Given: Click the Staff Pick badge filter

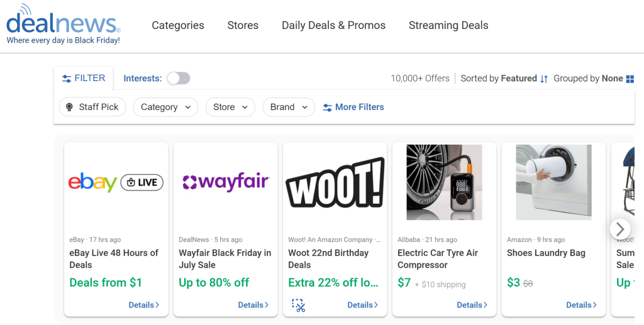Looking at the screenshot, I should (92, 107).
